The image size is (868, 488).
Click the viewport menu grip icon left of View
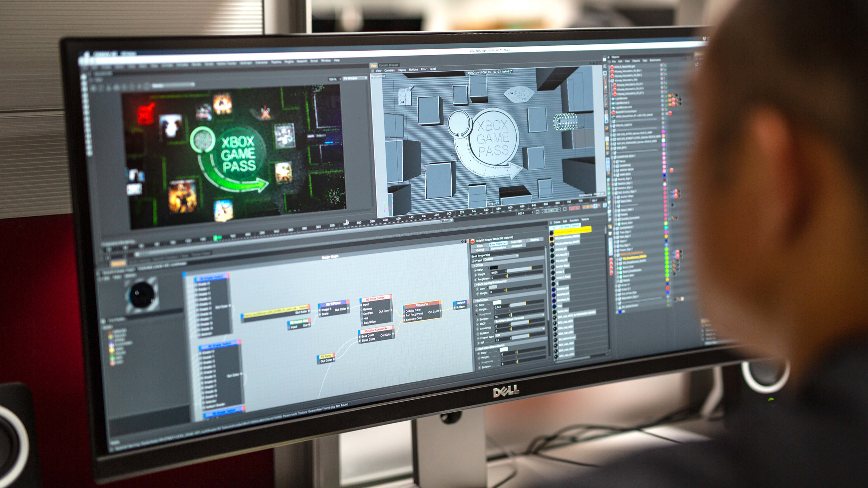coord(373,70)
